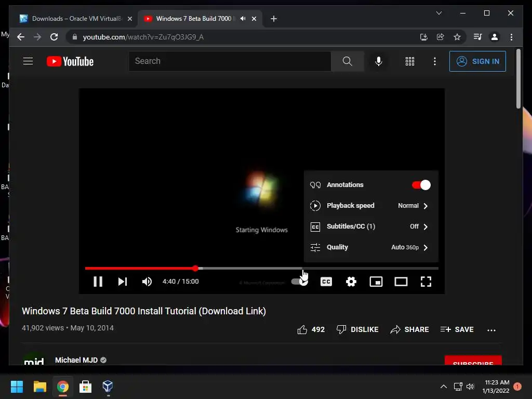Close the Downloads Oracle VM VirtualBox tab
The width and height of the screenshot is (532, 399).
tap(129, 19)
